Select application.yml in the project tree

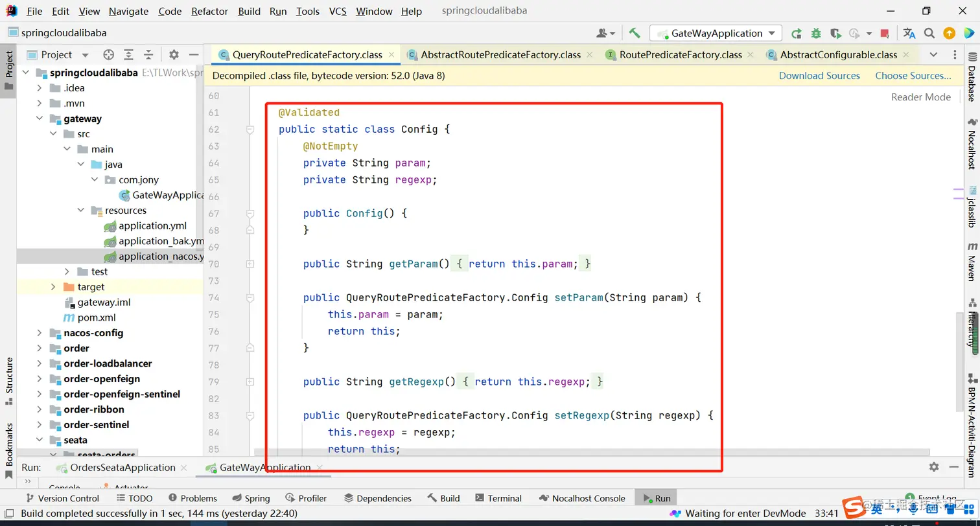[x=152, y=226]
